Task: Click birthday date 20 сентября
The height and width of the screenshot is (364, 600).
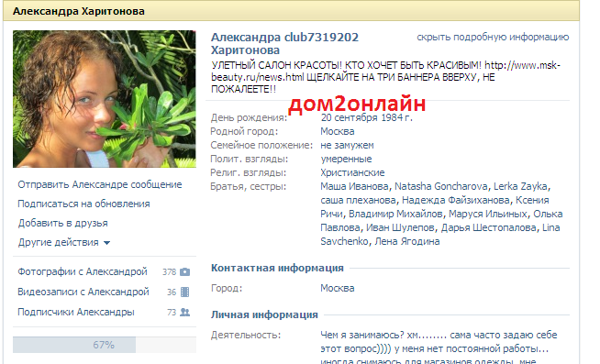Action: click(350, 117)
